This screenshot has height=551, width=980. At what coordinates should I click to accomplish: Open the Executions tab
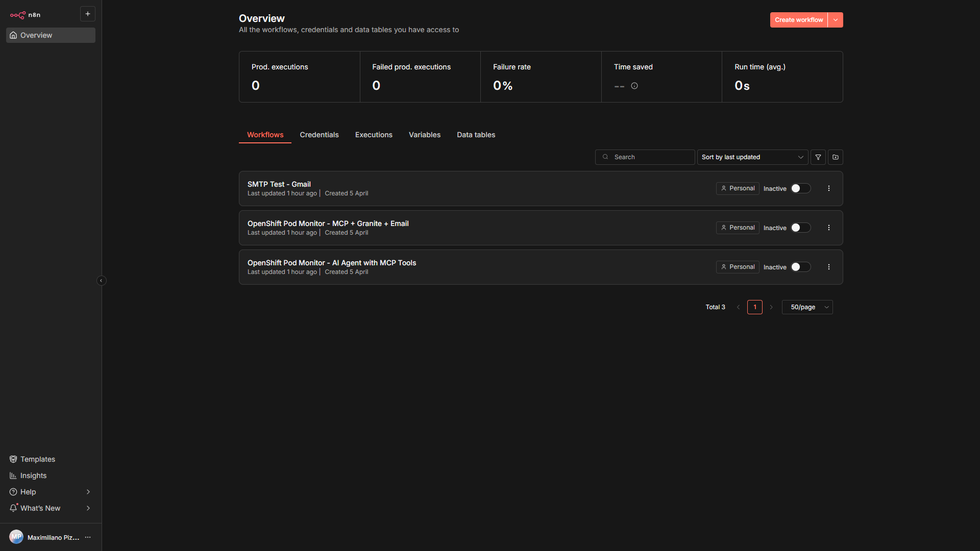pyautogui.click(x=374, y=135)
